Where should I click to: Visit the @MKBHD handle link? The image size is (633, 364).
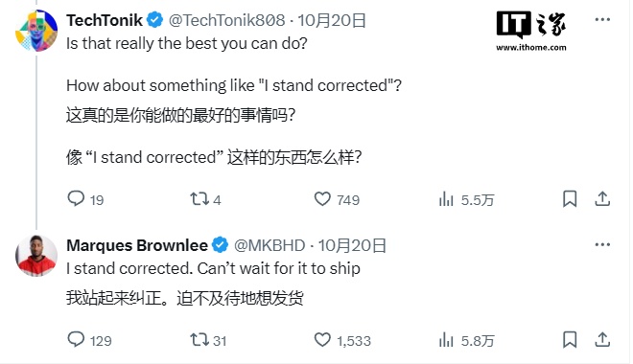(x=270, y=245)
